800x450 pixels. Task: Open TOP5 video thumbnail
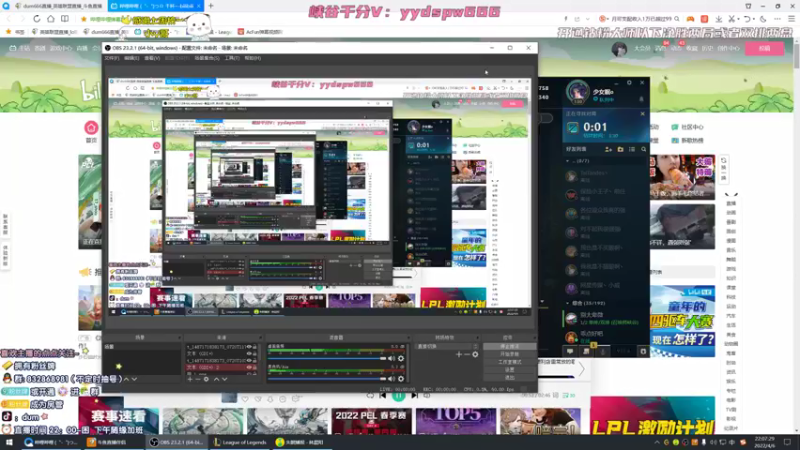456,421
